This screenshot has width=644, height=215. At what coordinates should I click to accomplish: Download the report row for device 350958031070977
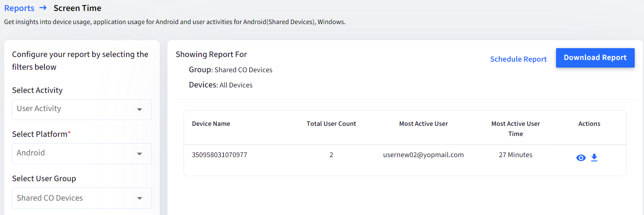tap(594, 158)
